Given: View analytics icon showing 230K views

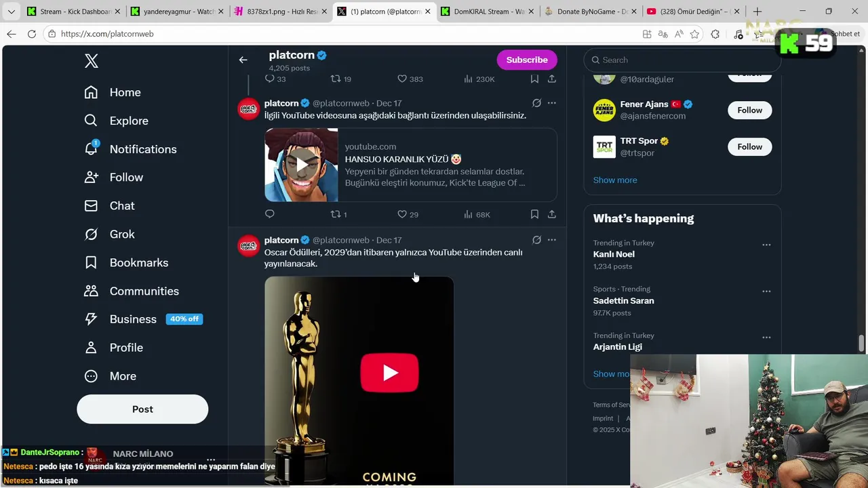Looking at the screenshot, I should tap(468, 79).
